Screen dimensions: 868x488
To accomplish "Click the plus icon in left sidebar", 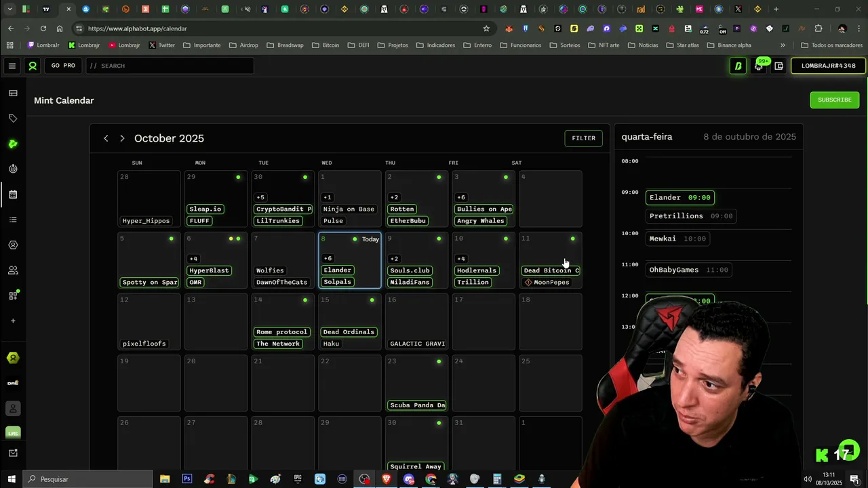I will [x=13, y=321].
